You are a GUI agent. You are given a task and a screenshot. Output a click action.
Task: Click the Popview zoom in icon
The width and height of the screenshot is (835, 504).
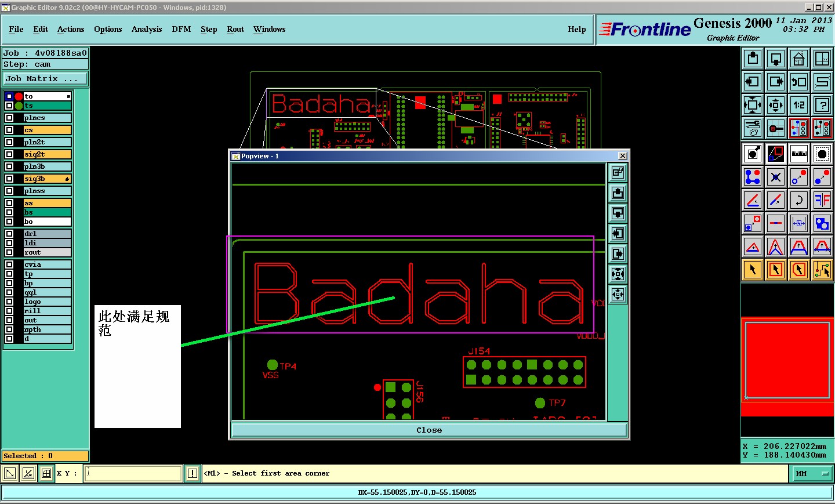618,274
